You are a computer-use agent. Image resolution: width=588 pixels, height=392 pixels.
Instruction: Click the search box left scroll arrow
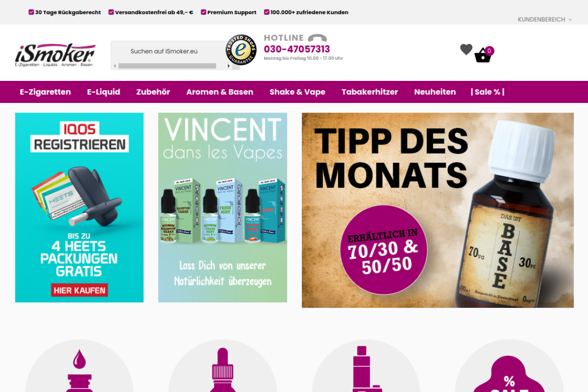point(115,66)
